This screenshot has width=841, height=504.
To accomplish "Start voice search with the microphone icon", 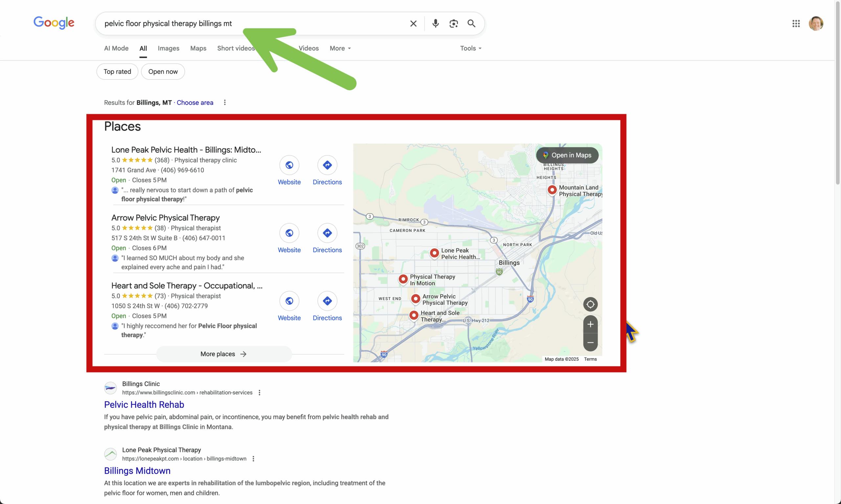I will click(x=435, y=23).
